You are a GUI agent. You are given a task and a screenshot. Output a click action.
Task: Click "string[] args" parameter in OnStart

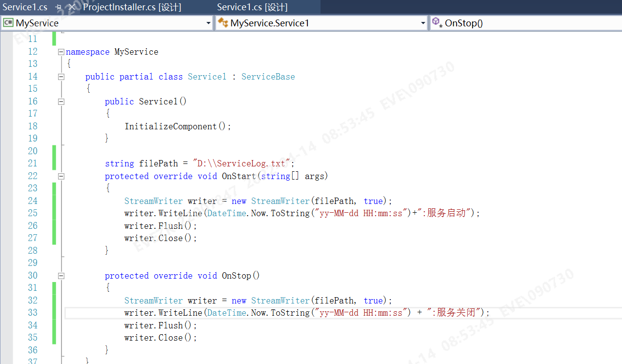point(293,176)
